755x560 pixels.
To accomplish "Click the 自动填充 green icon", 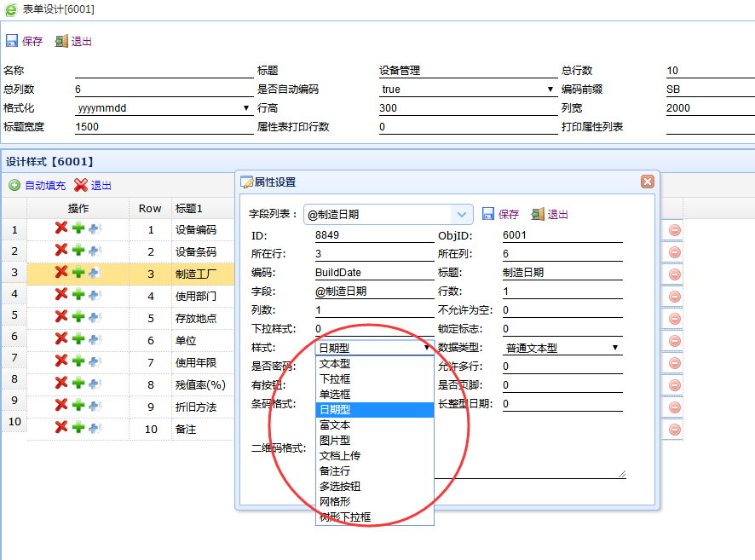I will tap(14, 185).
